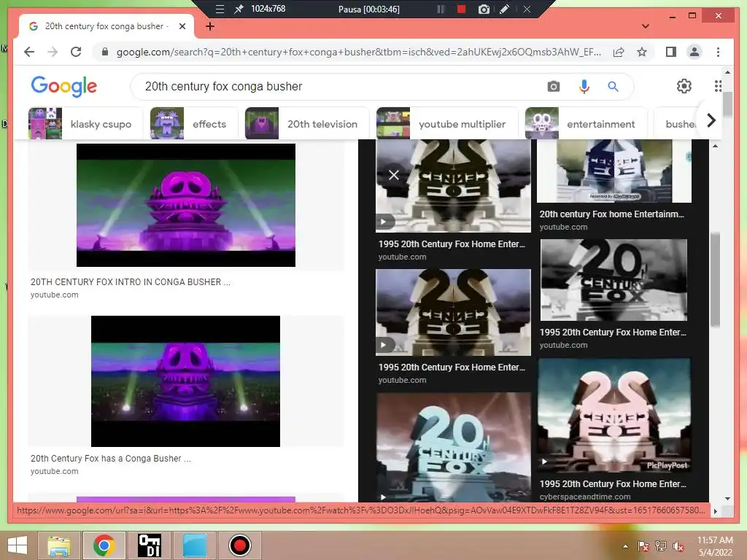Select the klasky csupo filter chip
This screenshot has width=747, height=560.
[x=85, y=124]
